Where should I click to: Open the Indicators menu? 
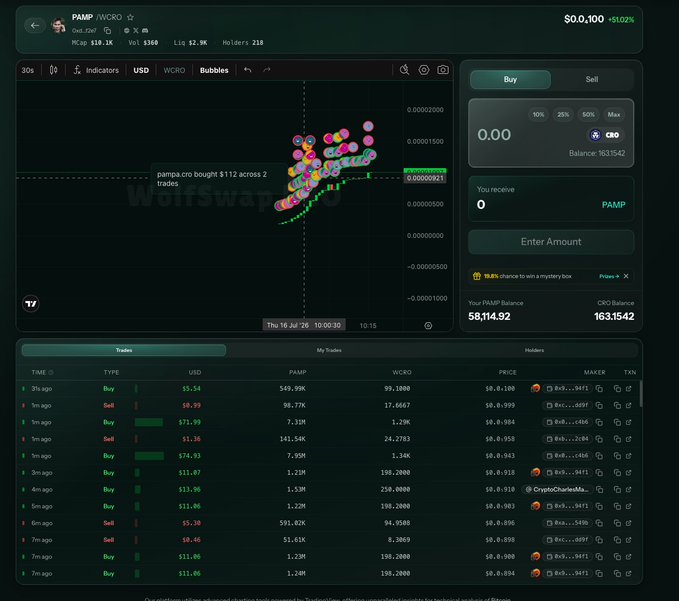pyautogui.click(x=96, y=70)
